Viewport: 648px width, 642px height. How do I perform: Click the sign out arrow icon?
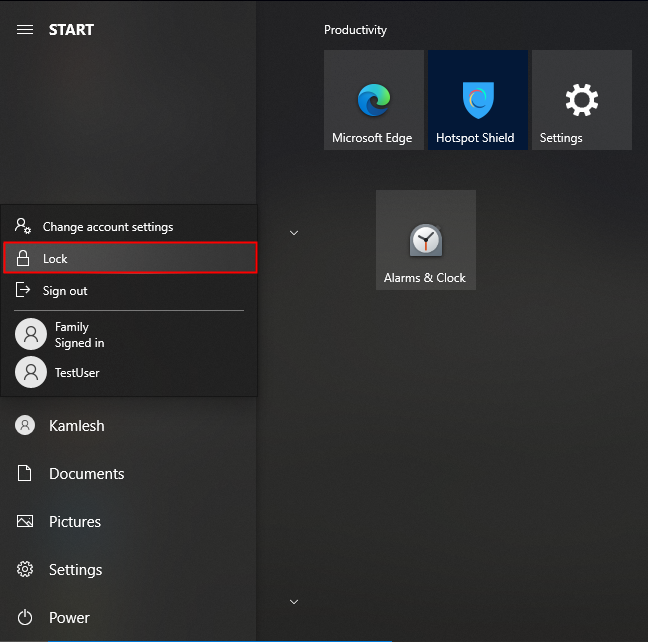pyautogui.click(x=23, y=290)
